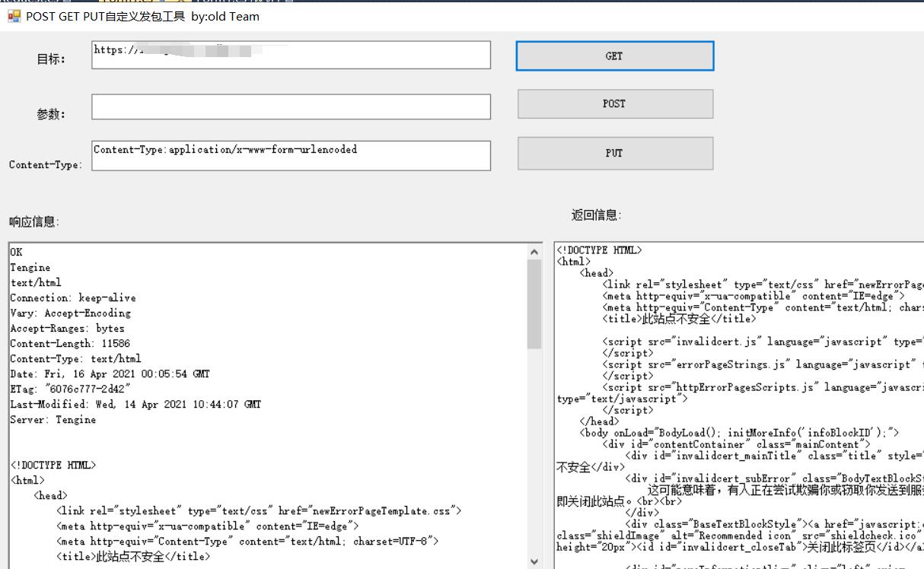The height and width of the screenshot is (569, 924).
Task: Send request with the POST button
Action: pyautogui.click(x=615, y=104)
